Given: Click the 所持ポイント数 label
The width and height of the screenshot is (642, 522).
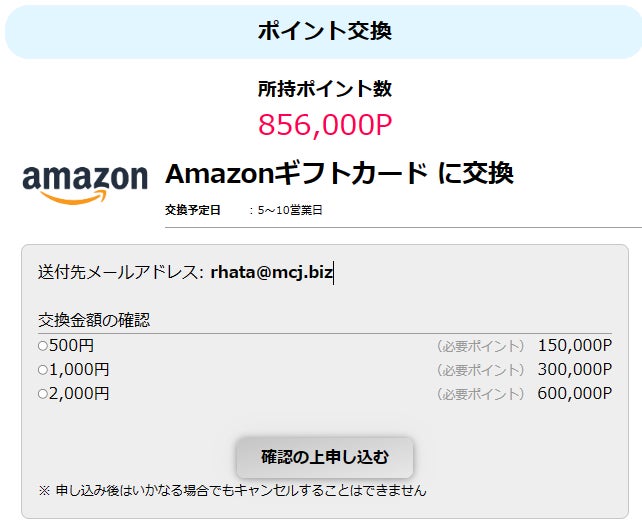Looking at the screenshot, I should pyautogui.click(x=324, y=89).
